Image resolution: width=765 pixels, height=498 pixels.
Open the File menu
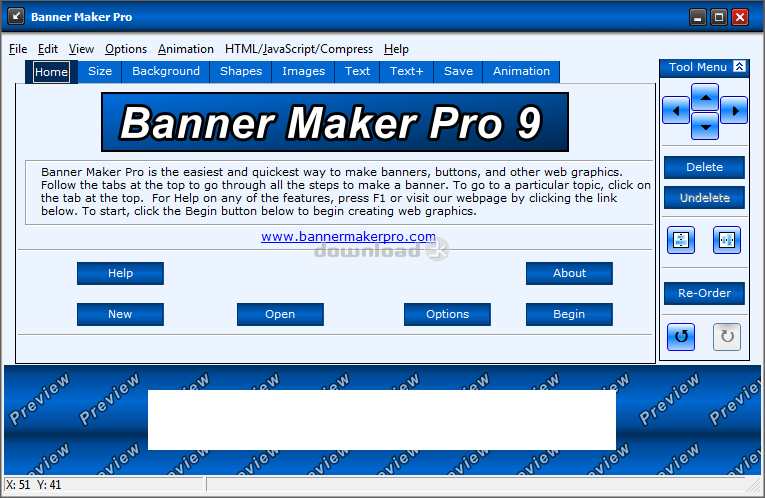(18, 49)
